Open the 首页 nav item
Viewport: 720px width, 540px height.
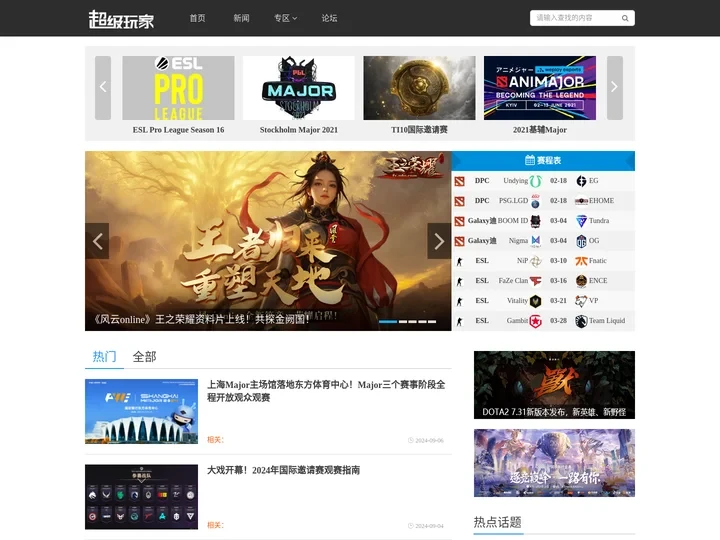197,18
